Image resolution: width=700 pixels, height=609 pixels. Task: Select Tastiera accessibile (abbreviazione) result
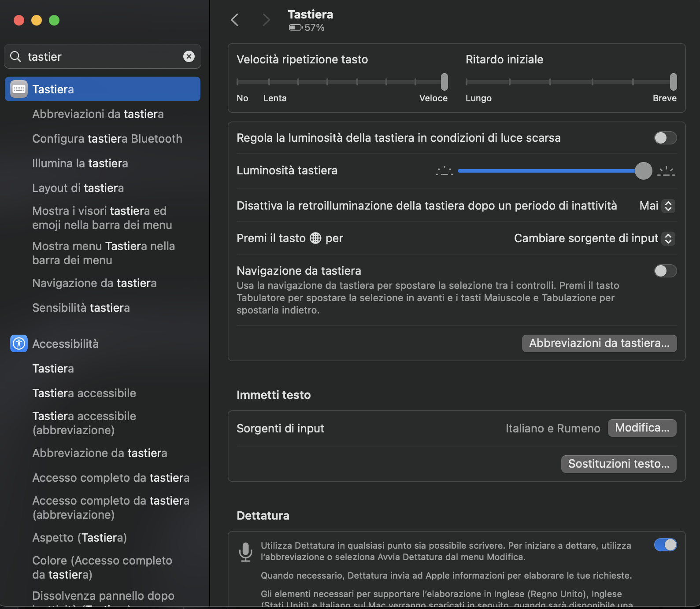tap(84, 423)
